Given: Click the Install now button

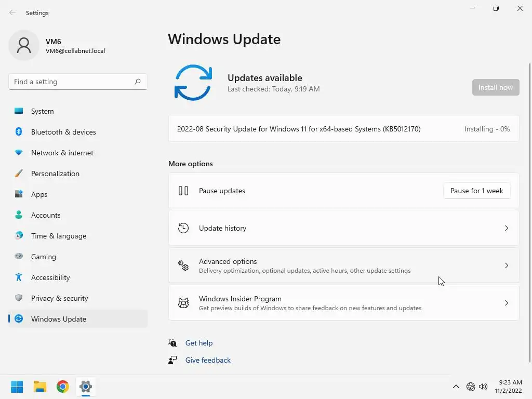Looking at the screenshot, I should pos(495,87).
